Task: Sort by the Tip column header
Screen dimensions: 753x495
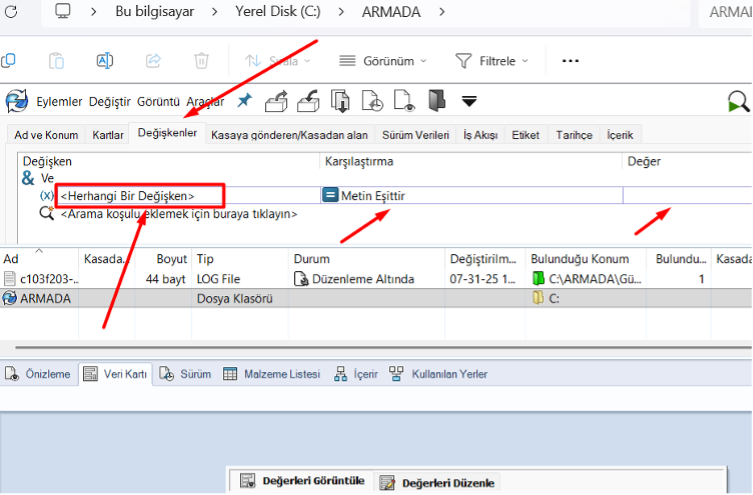Action: point(240,259)
